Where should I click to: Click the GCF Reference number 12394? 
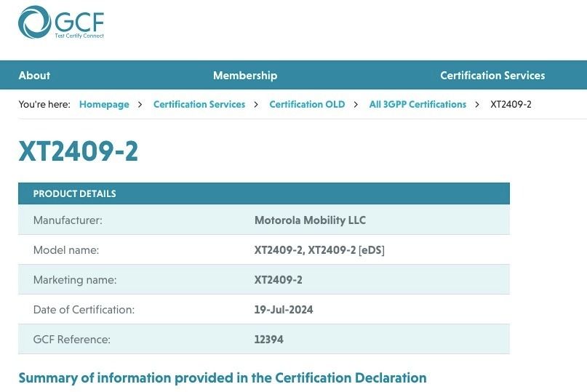click(269, 340)
